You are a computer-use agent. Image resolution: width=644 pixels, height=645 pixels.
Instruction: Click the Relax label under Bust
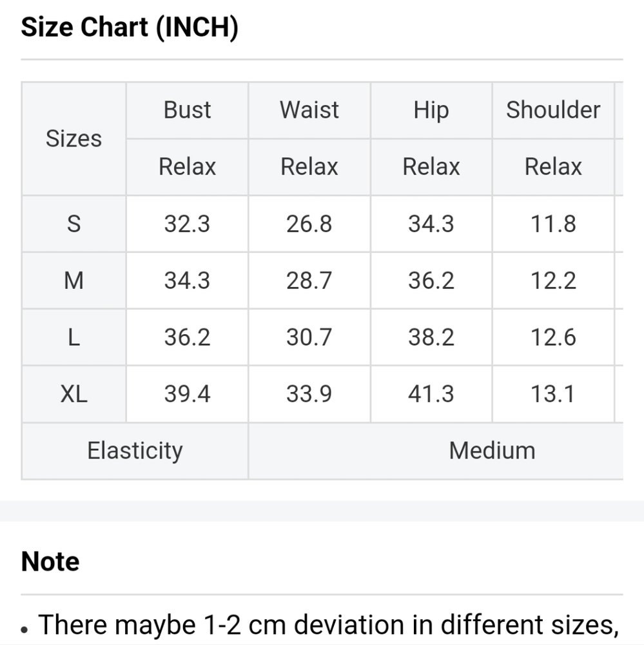click(187, 166)
